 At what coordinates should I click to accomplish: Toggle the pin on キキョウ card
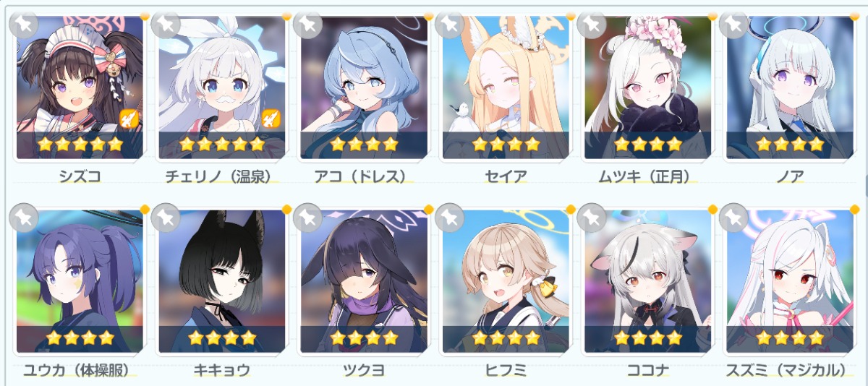click(166, 218)
